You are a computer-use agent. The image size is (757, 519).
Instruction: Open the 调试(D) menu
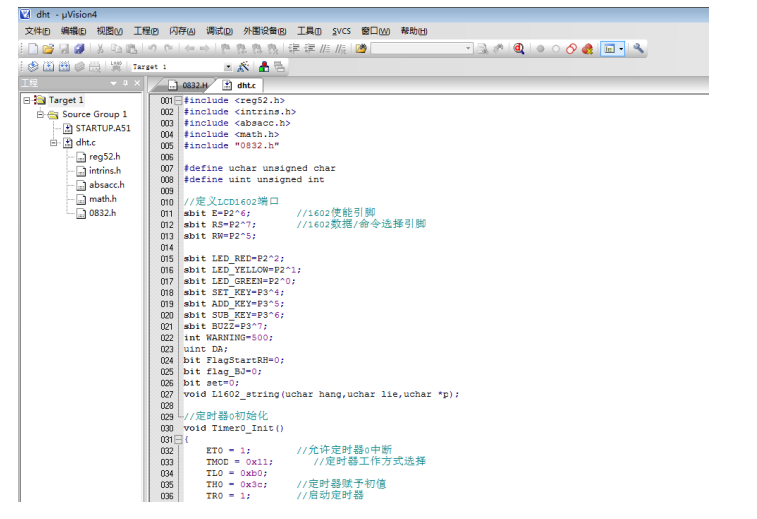219,31
